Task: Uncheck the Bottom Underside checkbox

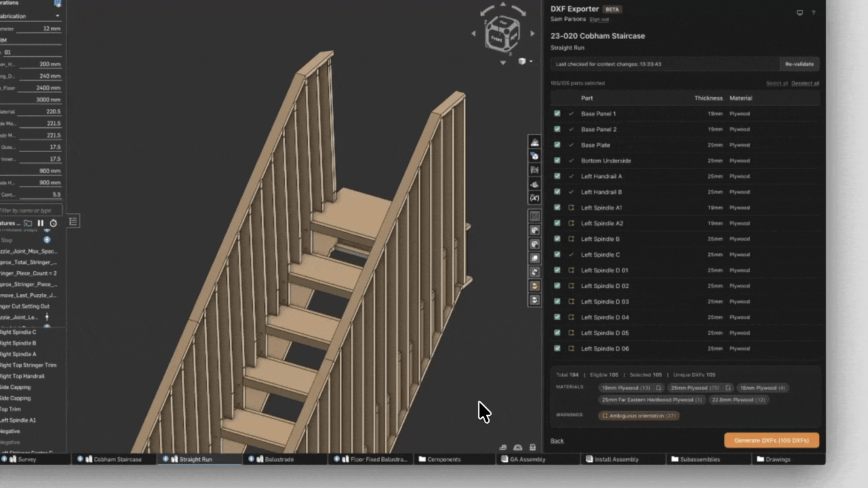Action: pyautogui.click(x=557, y=161)
